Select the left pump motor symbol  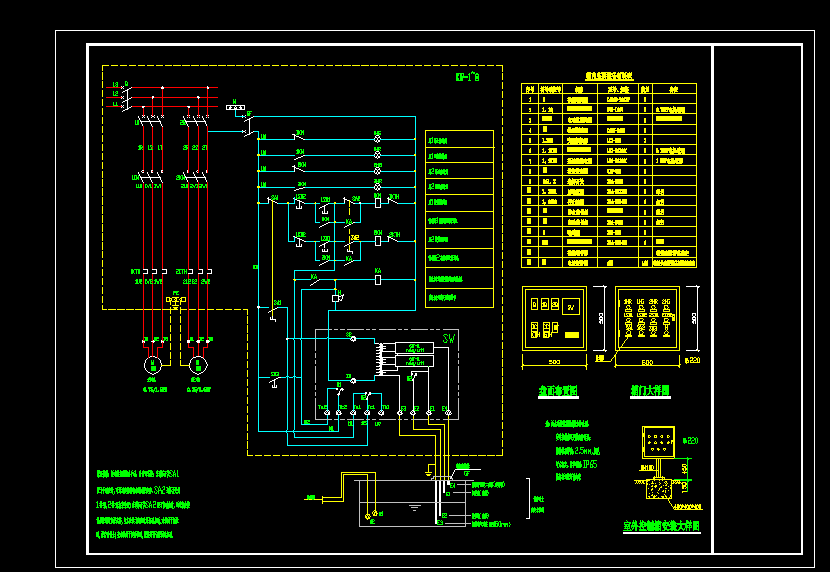pos(153,365)
